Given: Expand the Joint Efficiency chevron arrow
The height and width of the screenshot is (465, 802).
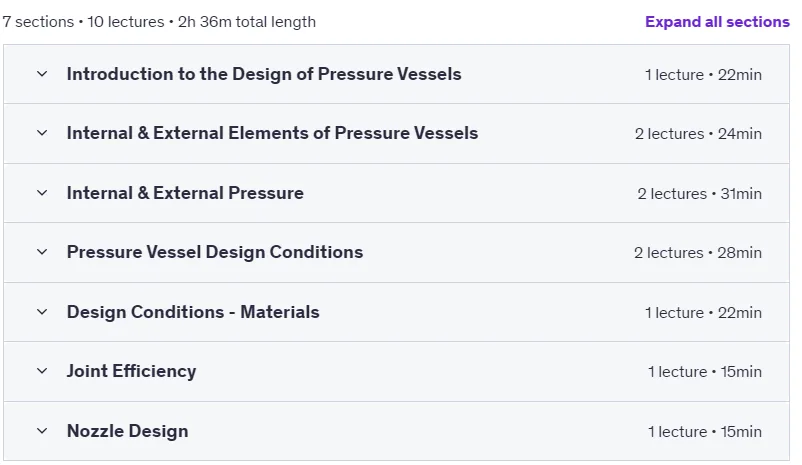Looking at the screenshot, I should 42,371.
